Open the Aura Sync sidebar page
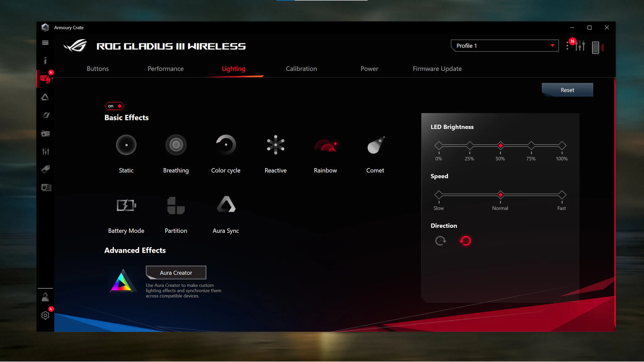 [x=45, y=97]
